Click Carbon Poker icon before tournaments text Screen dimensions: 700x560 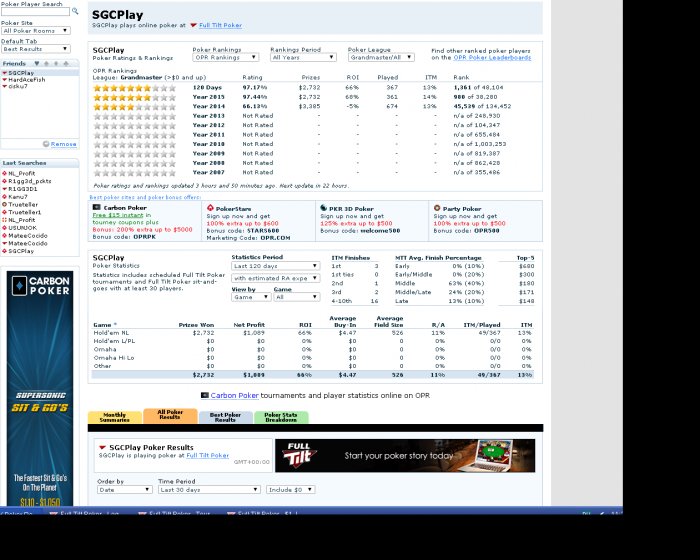205,395
